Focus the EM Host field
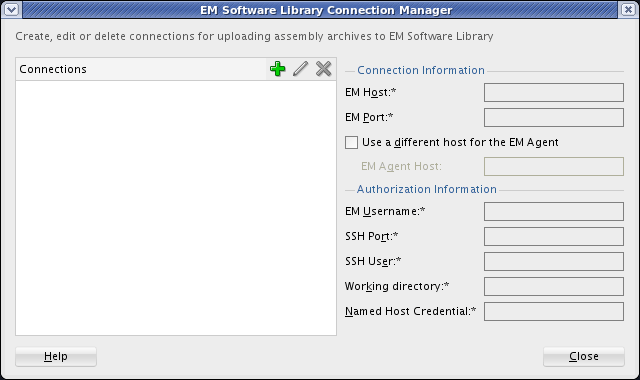 pos(554,93)
